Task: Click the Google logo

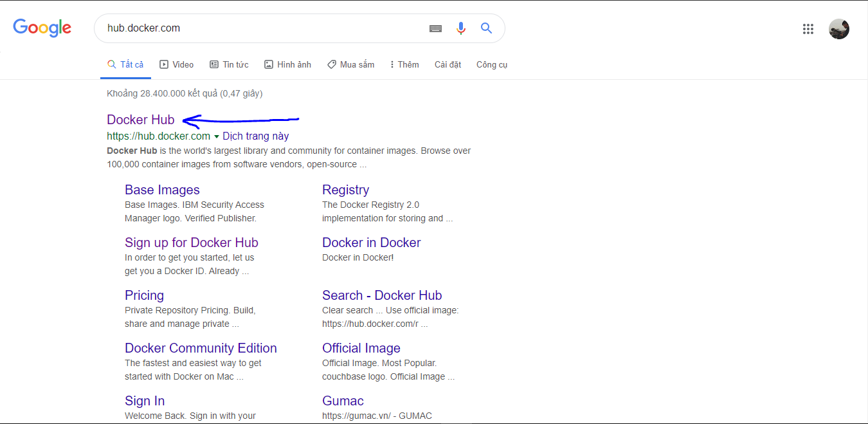Action: coord(42,28)
